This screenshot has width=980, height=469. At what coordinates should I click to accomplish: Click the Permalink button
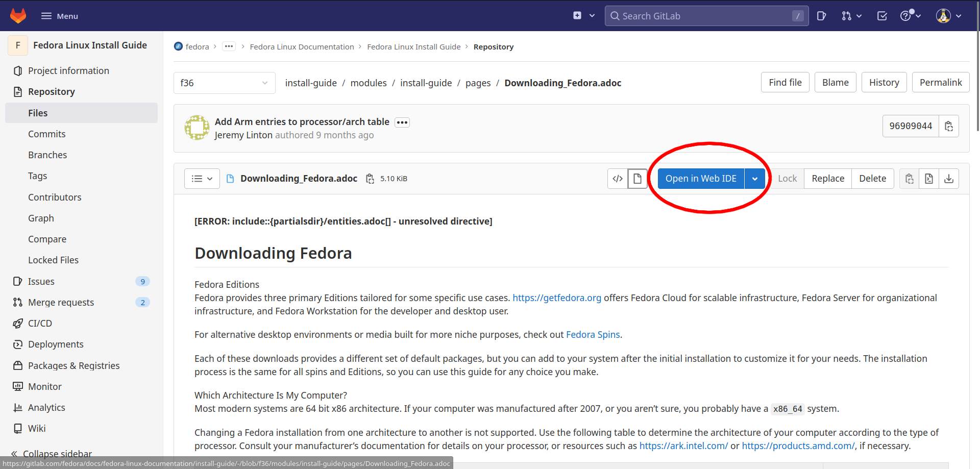940,82
